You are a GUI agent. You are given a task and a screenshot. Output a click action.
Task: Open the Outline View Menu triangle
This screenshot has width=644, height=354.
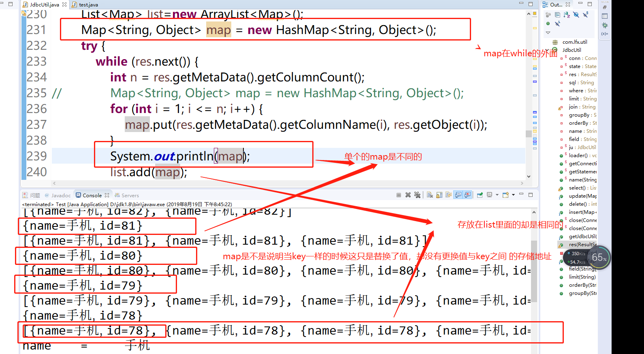[548, 33]
